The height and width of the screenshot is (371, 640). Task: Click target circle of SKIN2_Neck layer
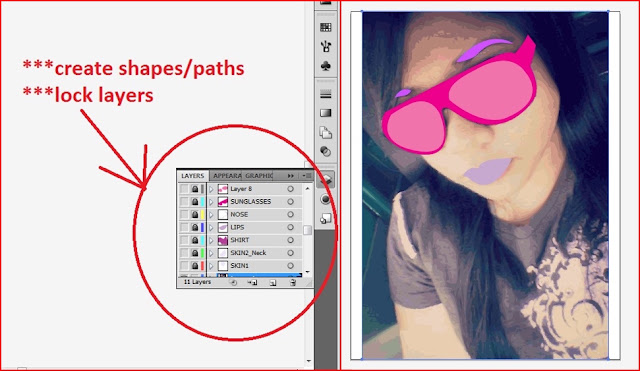[290, 253]
